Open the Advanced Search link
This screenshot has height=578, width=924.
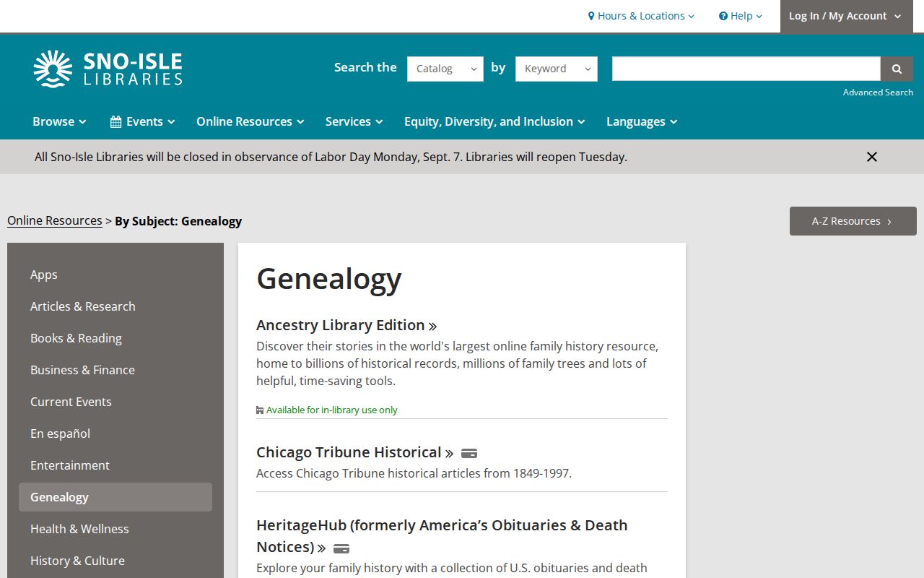coord(878,92)
